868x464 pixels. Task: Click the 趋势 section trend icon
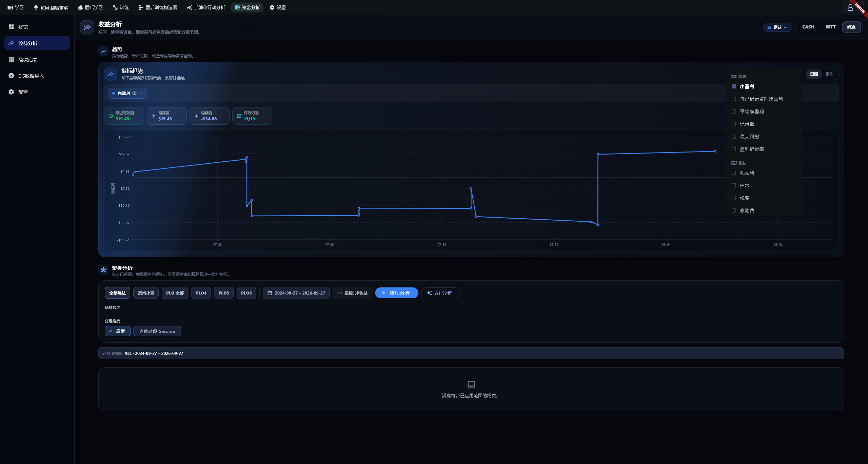[x=103, y=51]
